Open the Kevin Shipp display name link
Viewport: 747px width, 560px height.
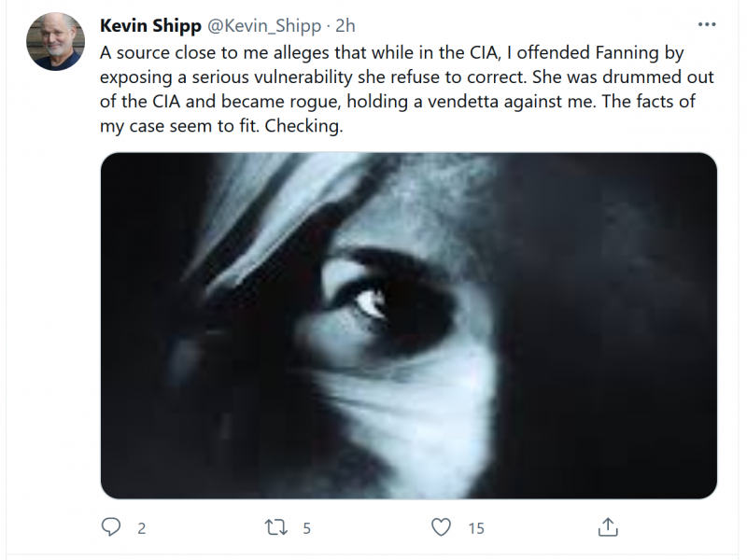[148, 25]
